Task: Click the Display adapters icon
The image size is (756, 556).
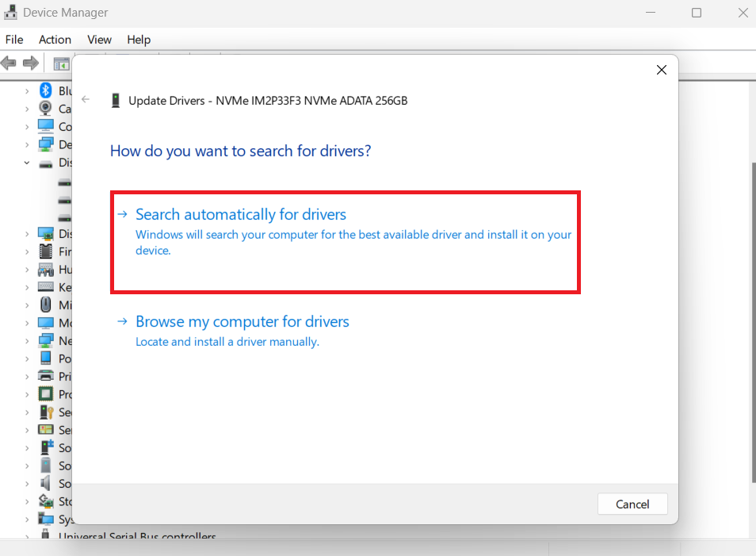Action: tap(46, 234)
